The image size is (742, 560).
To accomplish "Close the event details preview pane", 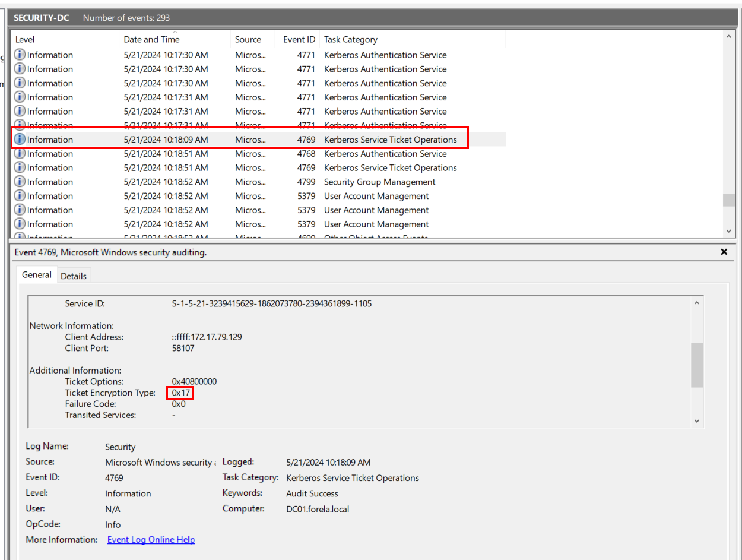I will pos(724,252).
